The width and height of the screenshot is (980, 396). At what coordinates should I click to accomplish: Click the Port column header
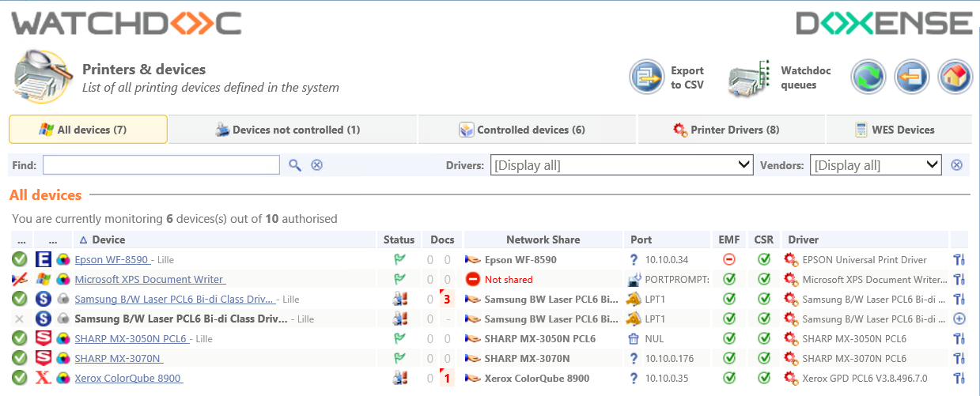click(x=641, y=239)
